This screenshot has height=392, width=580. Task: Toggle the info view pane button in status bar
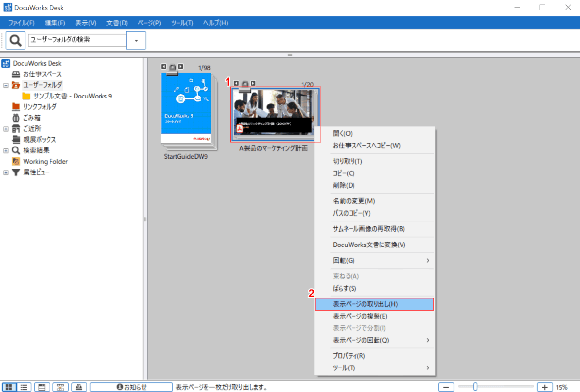point(42,387)
